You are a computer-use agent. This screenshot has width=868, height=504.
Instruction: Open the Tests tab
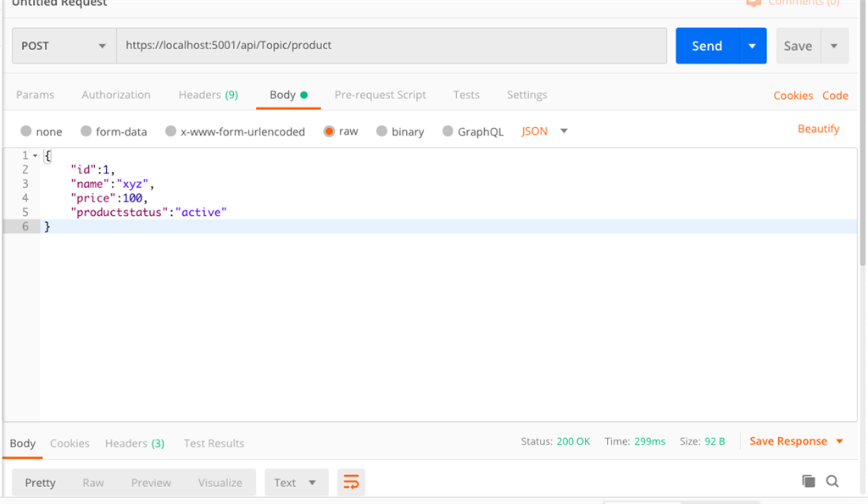coord(465,95)
